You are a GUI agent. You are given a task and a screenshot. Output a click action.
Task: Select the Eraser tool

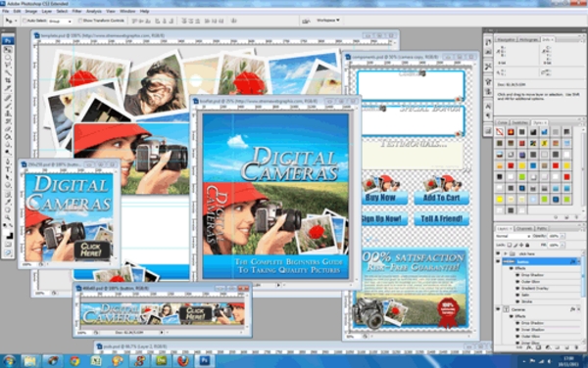[8, 129]
